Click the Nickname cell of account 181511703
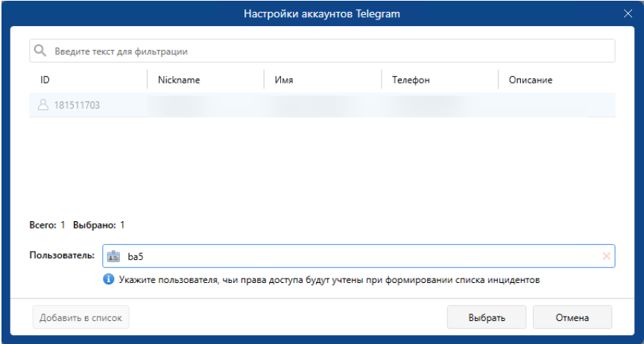 [x=205, y=106]
